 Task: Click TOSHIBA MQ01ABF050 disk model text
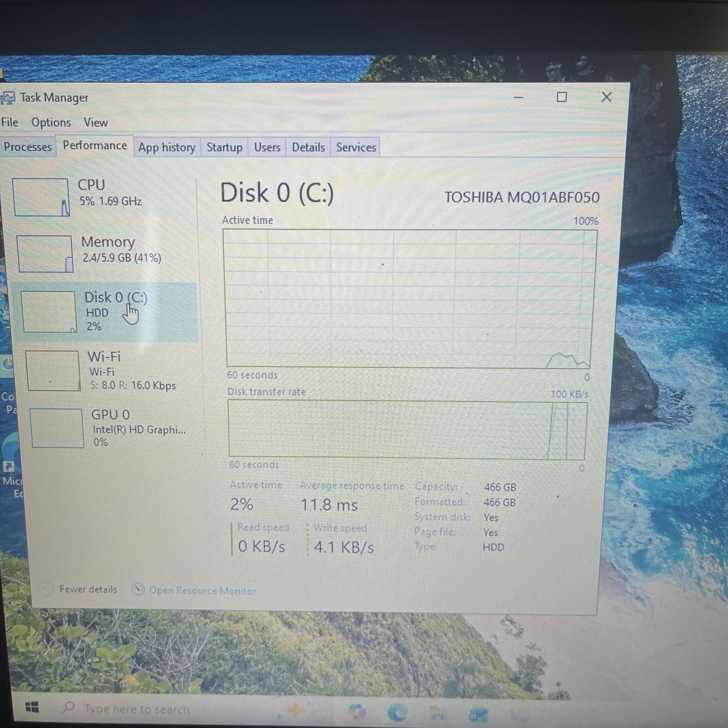click(522, 197)
